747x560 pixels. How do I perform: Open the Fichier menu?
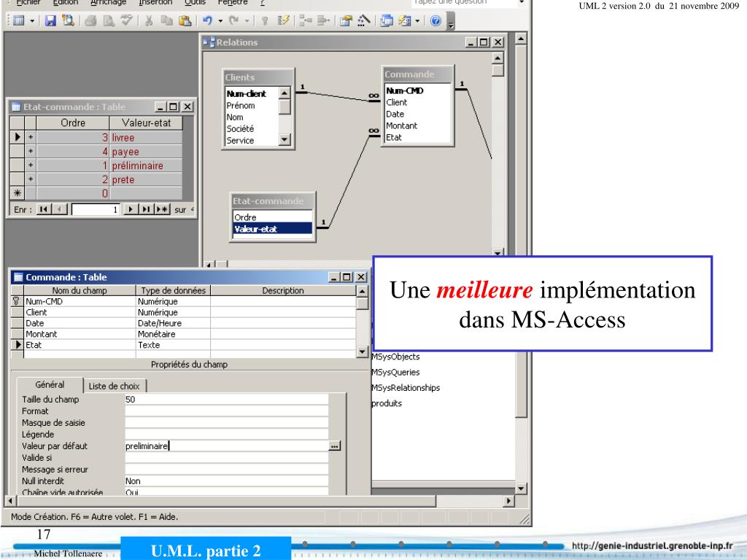click(28, 2)
